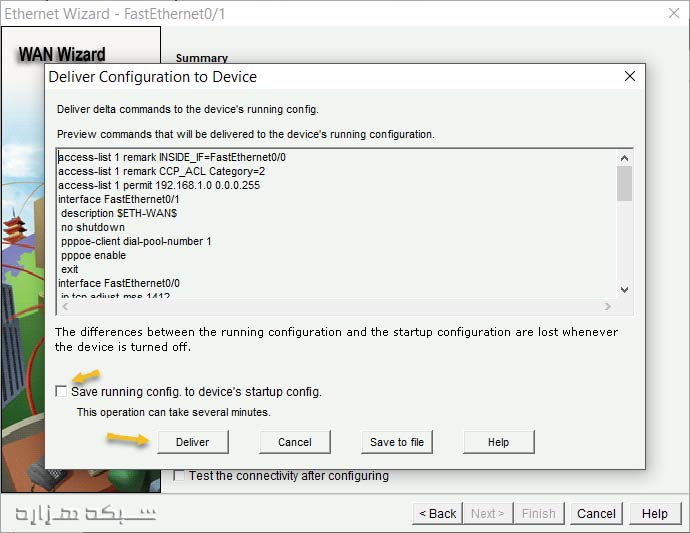Click the 'access-list 1 remark CCP_ACL Category=2' line
The width and height of the screenshot is (690, 533).
tap(161, 171)
